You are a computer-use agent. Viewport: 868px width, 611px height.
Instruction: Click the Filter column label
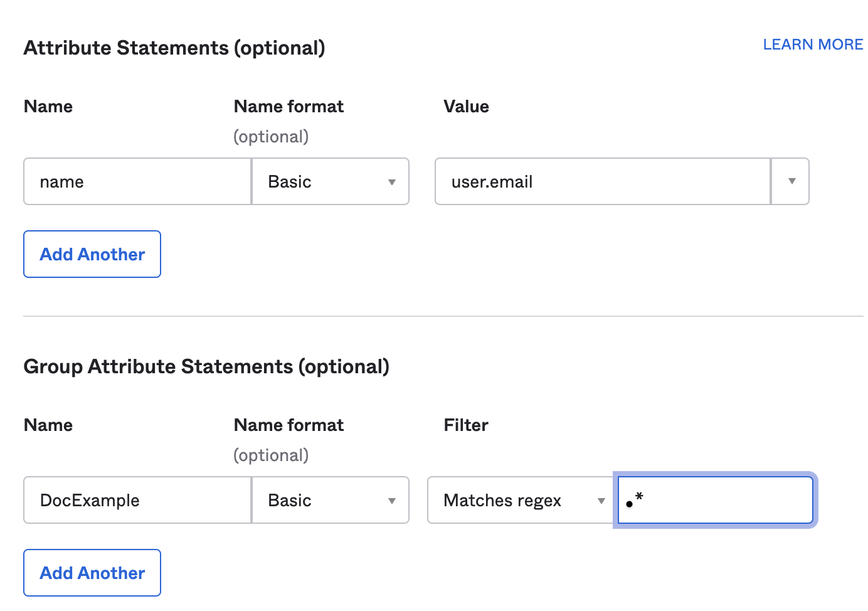(465, 425)
